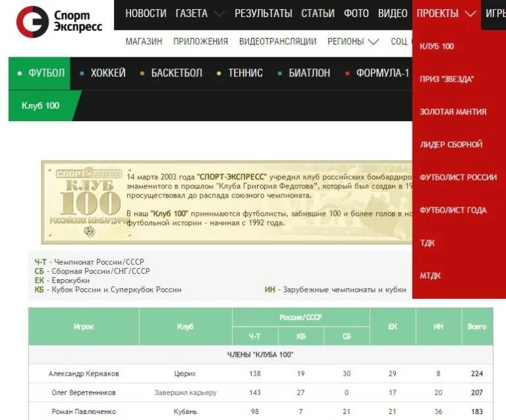This screenshot has width=506, height=420.
Task: Click the Всего column header
Action: (x=477, y=327)
